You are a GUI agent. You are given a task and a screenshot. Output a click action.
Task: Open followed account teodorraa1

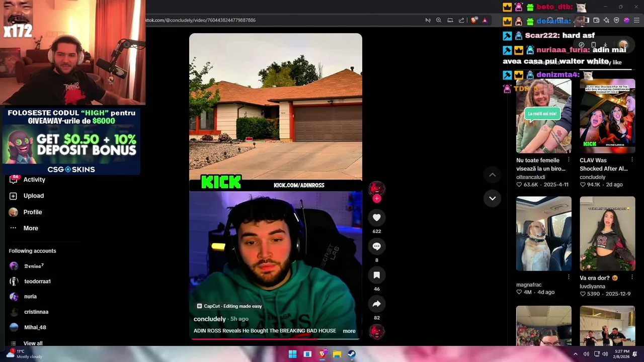coord(30,281)
